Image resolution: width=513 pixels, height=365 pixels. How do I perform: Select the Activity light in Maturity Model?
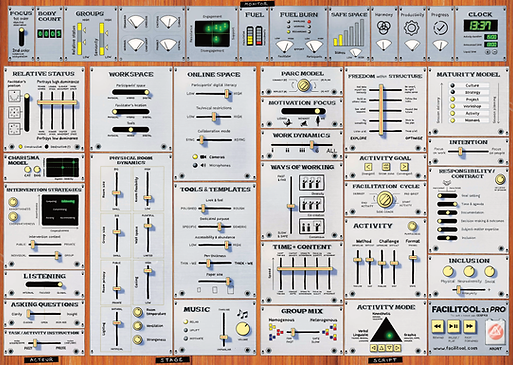point(453,113)
